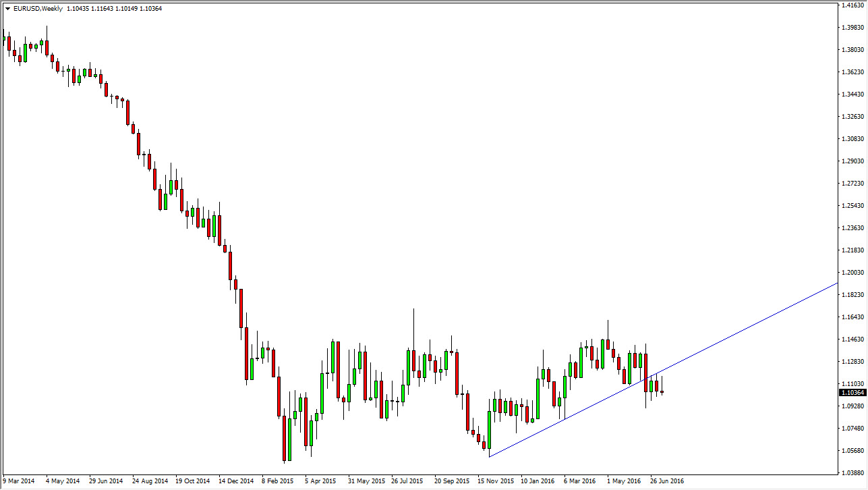
Task: Click the 6 Mar 2016 date label
Action: click(x=580, y=481)
